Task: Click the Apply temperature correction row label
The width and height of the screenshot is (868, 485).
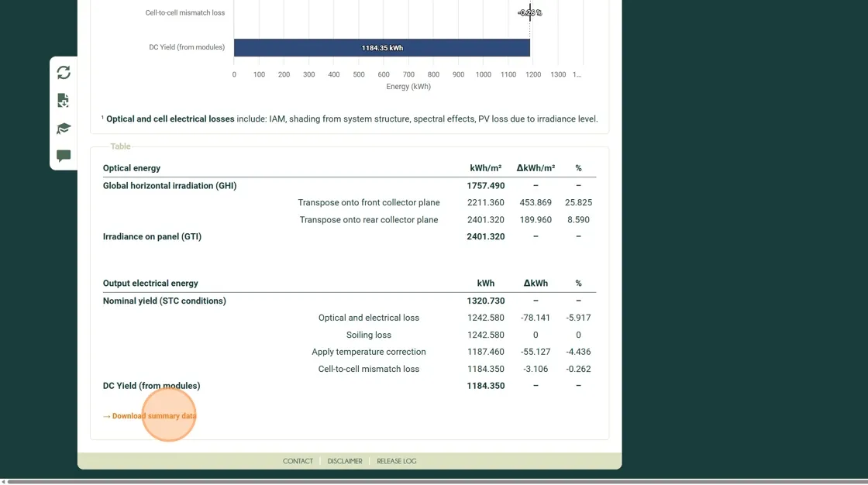Action: coord(369,352)
